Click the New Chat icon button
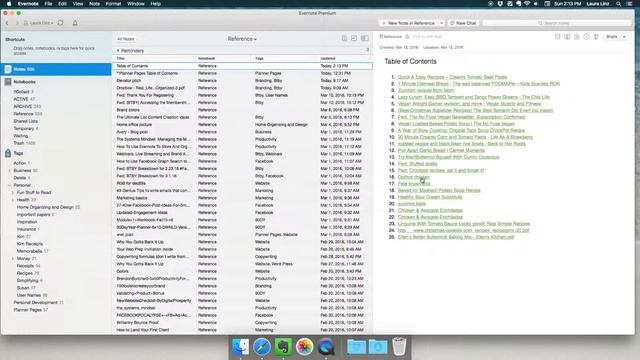The height and width of the screenshot is (360, 640). [x=463, y=23]
